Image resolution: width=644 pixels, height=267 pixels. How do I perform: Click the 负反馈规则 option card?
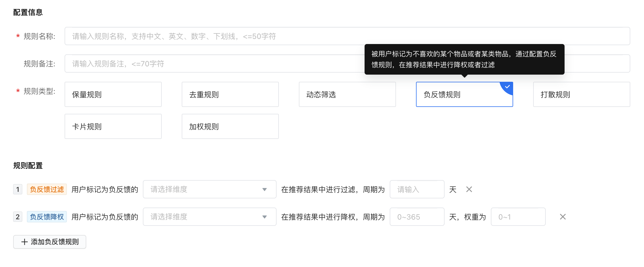(x=457, y=95)
